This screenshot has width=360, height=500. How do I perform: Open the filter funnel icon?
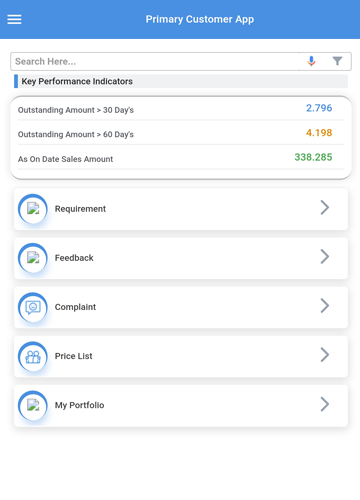(337, 61)
